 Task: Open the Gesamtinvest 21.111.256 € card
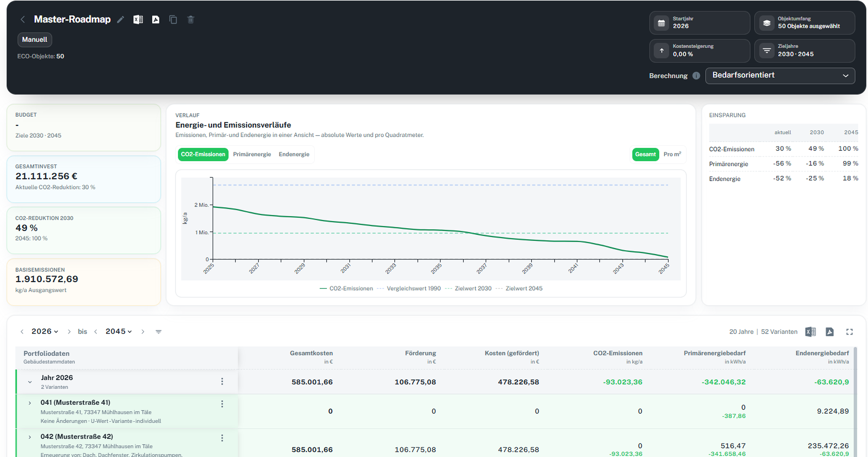click(84, 179)
